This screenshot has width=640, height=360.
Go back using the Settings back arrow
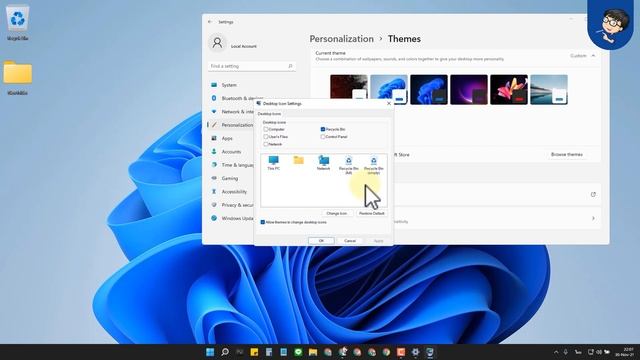(x=210, y=22)
